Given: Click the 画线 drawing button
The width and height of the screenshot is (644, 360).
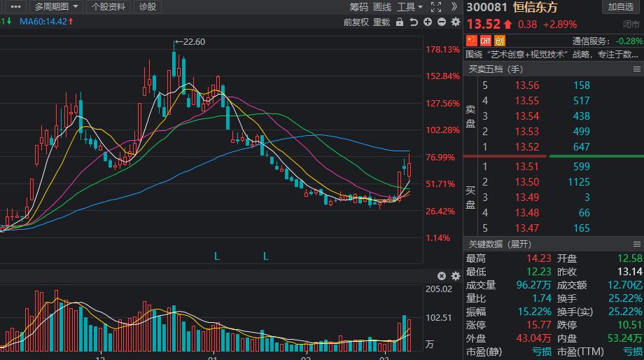Looking at the screenshot, I should [x=382, y=7].
